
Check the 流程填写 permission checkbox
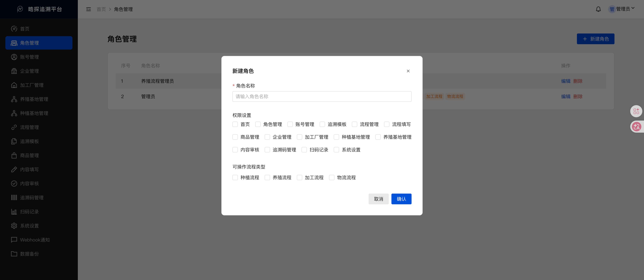pyautogui.click(x=387, y=124)
